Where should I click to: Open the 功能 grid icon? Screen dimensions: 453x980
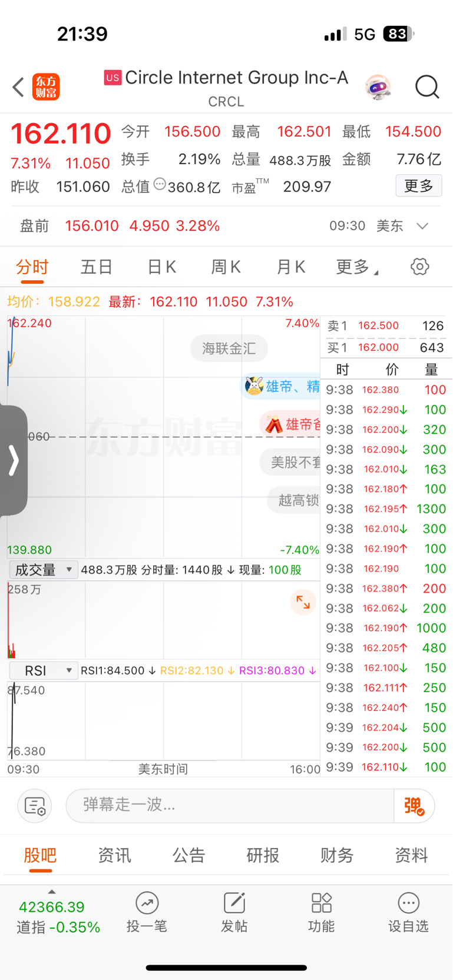pyautogui.click(x=321, y=902)
